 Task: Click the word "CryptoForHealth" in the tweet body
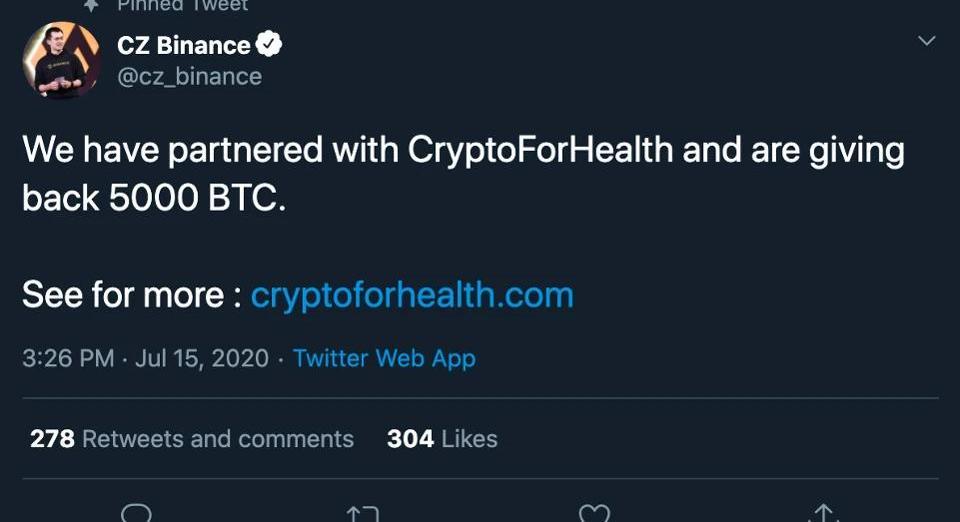(x=540, y=151)
